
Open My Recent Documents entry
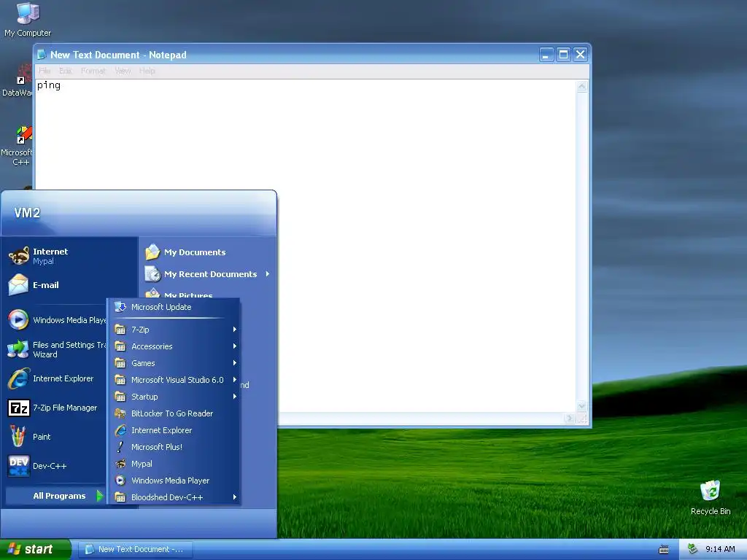coord(206,274)
